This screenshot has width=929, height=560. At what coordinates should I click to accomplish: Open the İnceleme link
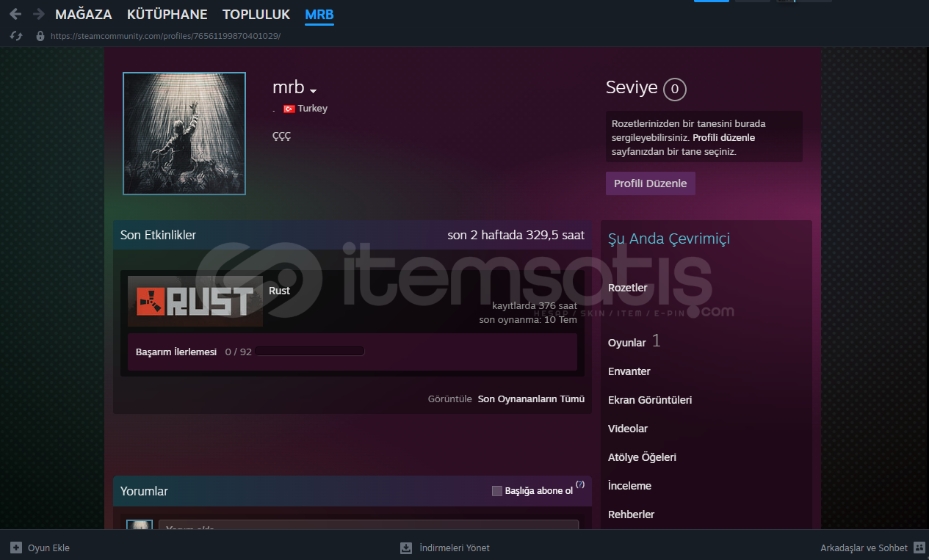(630, 486)
